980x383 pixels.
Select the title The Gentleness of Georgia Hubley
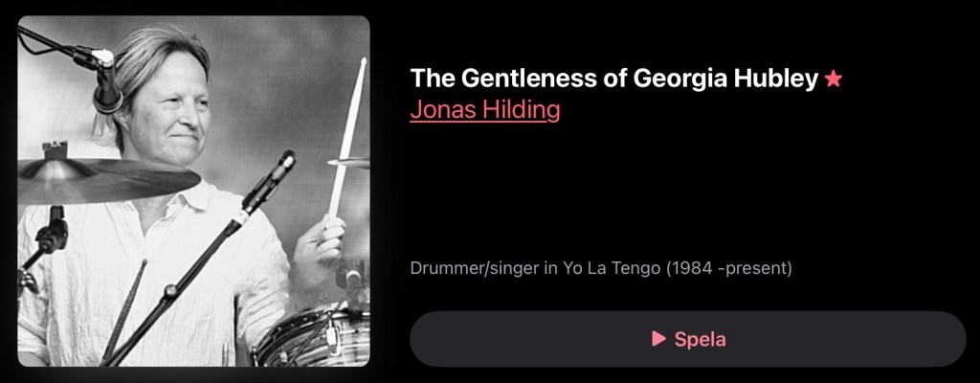point(613,79)
